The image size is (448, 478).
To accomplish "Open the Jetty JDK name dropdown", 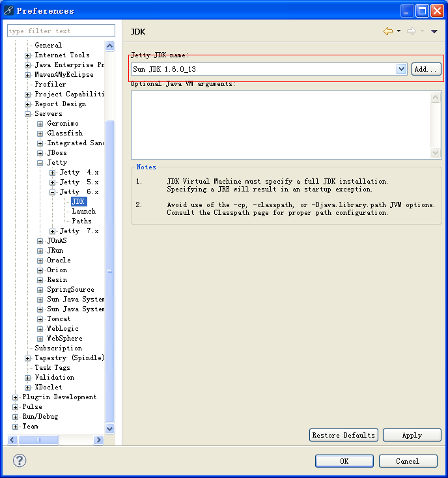I will pyautogui.click(x=401, y=69).
